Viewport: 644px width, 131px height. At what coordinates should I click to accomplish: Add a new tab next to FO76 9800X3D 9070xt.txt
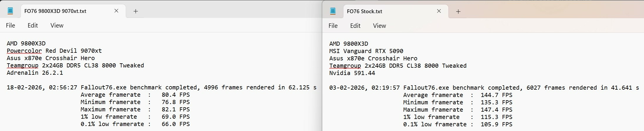point(136,11)
